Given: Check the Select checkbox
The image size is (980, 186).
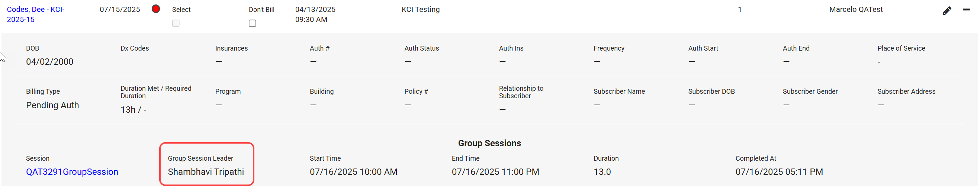Looking at the screenshot, I should click(x=176, y=23).
